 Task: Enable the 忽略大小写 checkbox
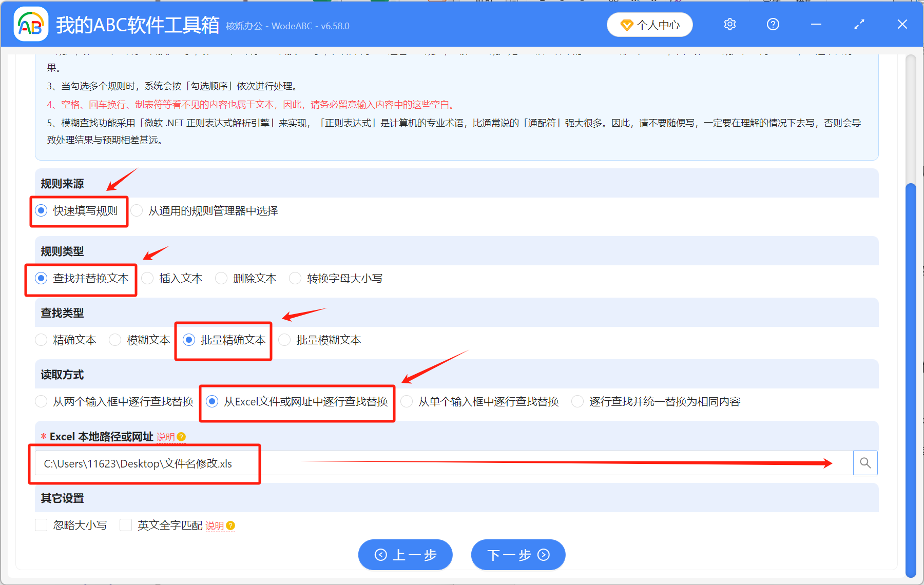[x=41, y=524]
